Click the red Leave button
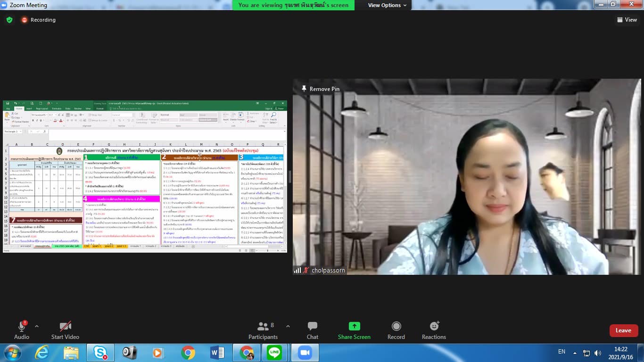644x362 pixels. [623, 330]
